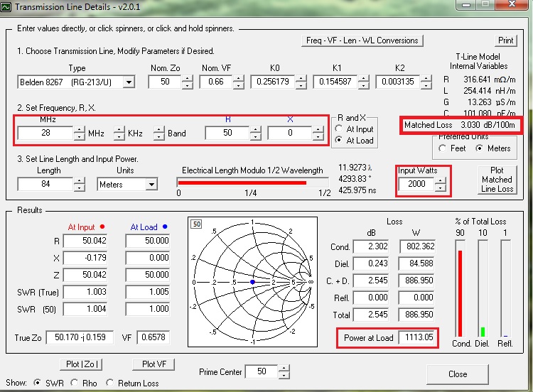Click the K0 field showing 0.256179
This screenshot has width=533, height=392.
click(x=273, y=82)
